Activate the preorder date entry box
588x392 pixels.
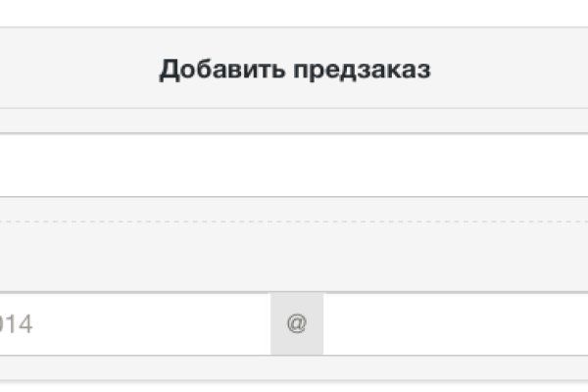(x=135, y=324)
